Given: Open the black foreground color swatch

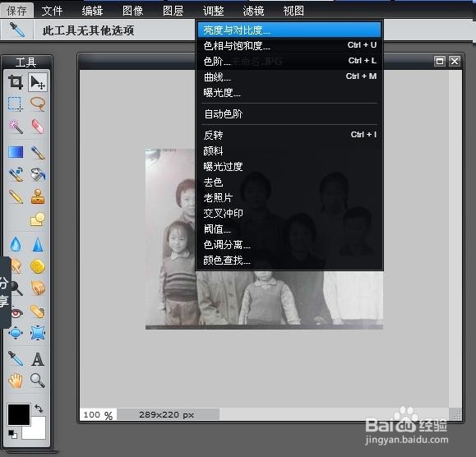Looking at the screenshot, I should pos(19,414).
